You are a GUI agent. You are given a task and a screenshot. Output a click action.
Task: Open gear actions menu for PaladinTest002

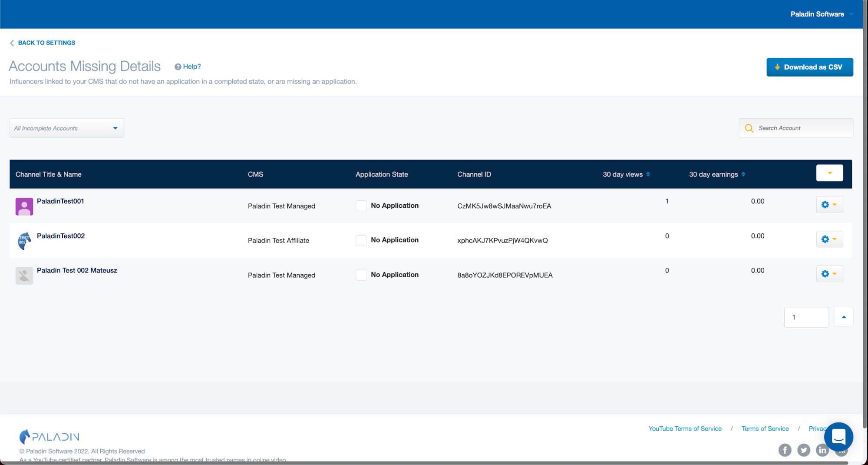click(x=829, y=239)
